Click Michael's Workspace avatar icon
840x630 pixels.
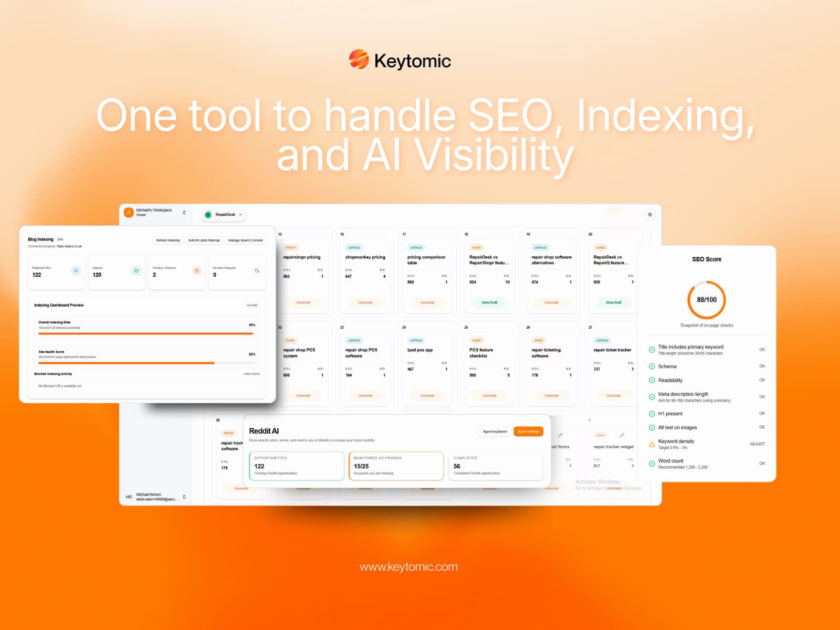click(x=128, y=212)
